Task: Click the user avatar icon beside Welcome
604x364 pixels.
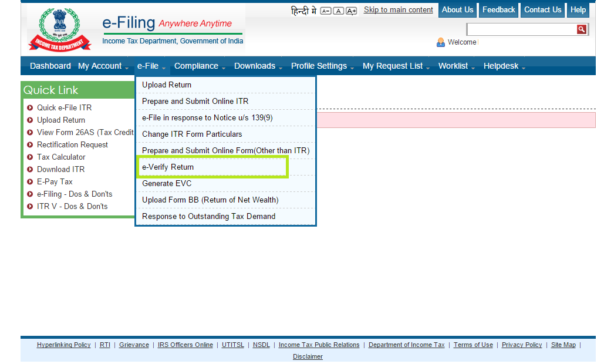Action: tap(441, 42)
